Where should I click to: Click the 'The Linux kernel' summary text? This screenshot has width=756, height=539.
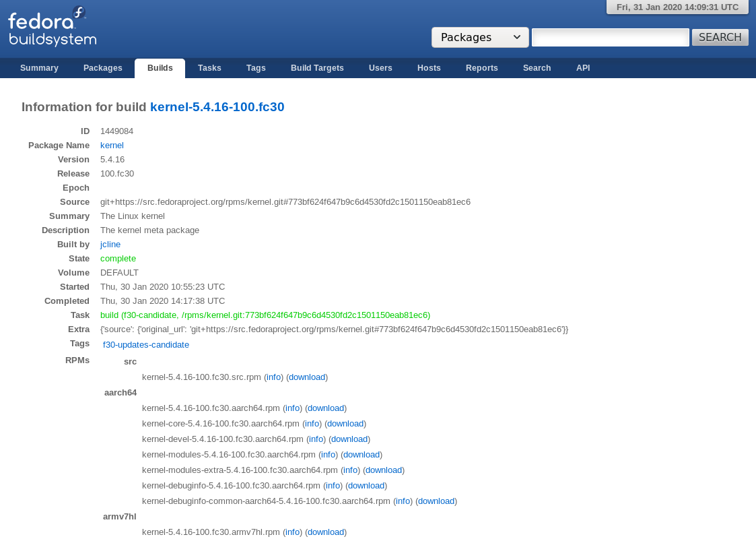[x=133, y=216]
